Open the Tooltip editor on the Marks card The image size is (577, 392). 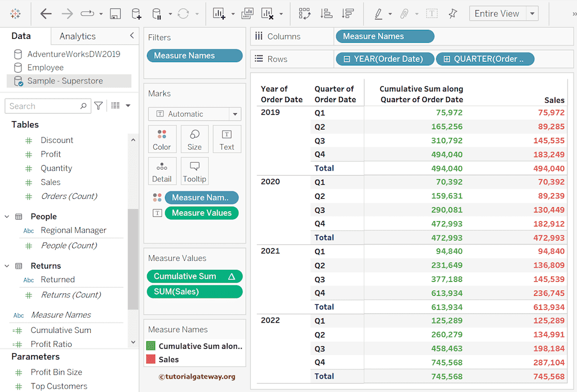pyautogui.click(x=194, y=171)
